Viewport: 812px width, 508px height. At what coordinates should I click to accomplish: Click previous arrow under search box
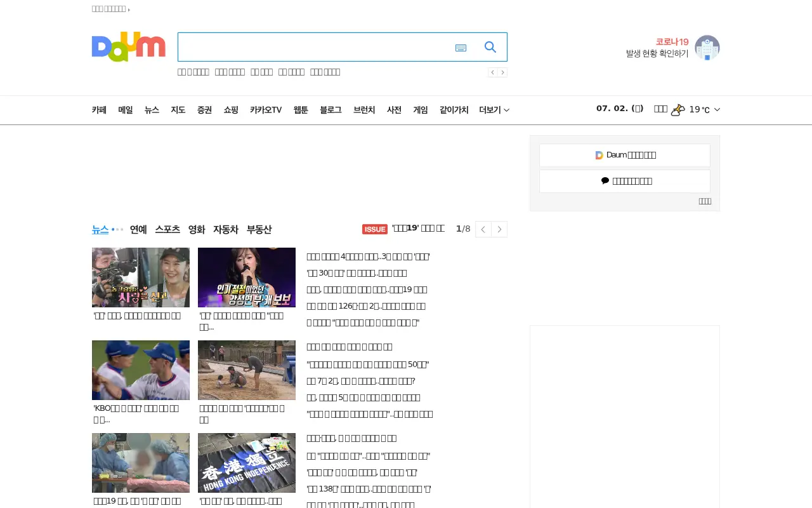493,72
